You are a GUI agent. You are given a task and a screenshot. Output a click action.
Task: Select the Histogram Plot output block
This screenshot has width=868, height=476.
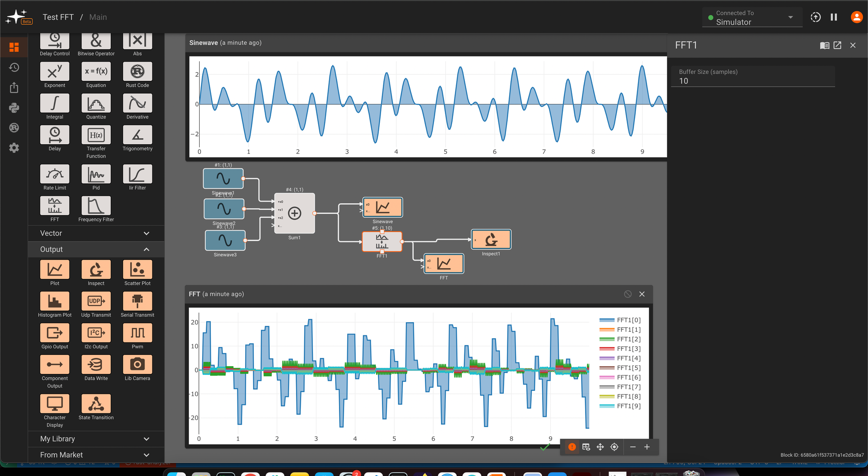(55, 301)
